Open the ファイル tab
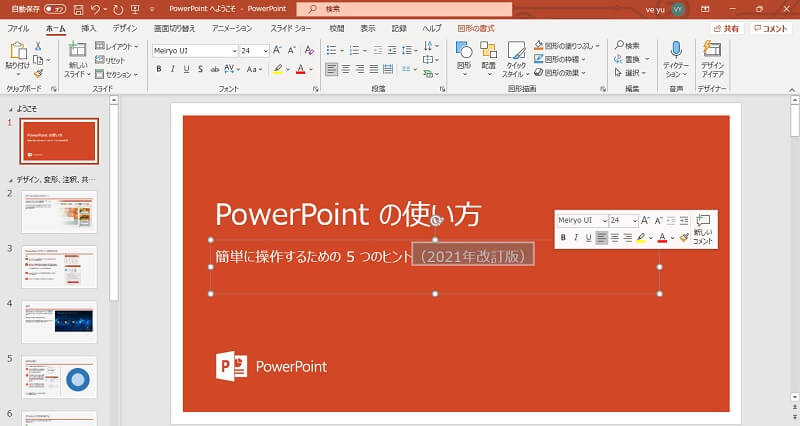Screen dimensions: 800x426 18,29
